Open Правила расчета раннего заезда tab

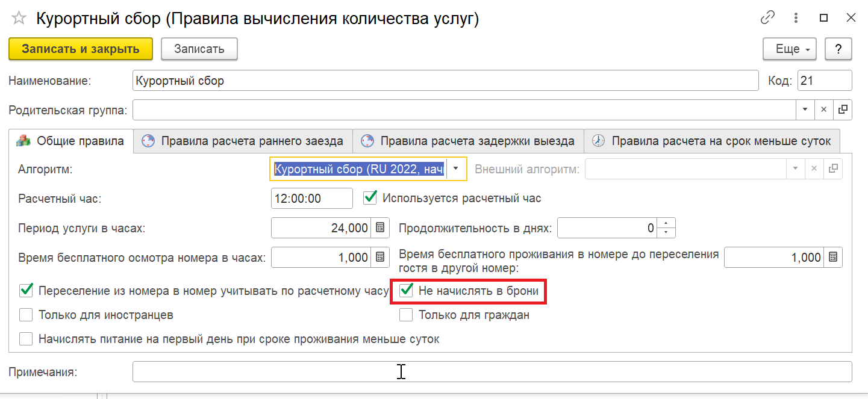click(243, 141)
